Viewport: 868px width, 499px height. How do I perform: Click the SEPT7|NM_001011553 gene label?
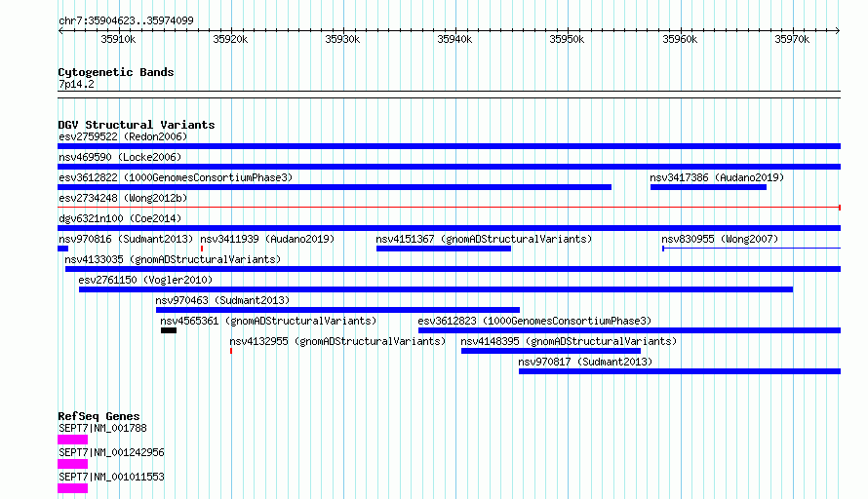(112, 477)
